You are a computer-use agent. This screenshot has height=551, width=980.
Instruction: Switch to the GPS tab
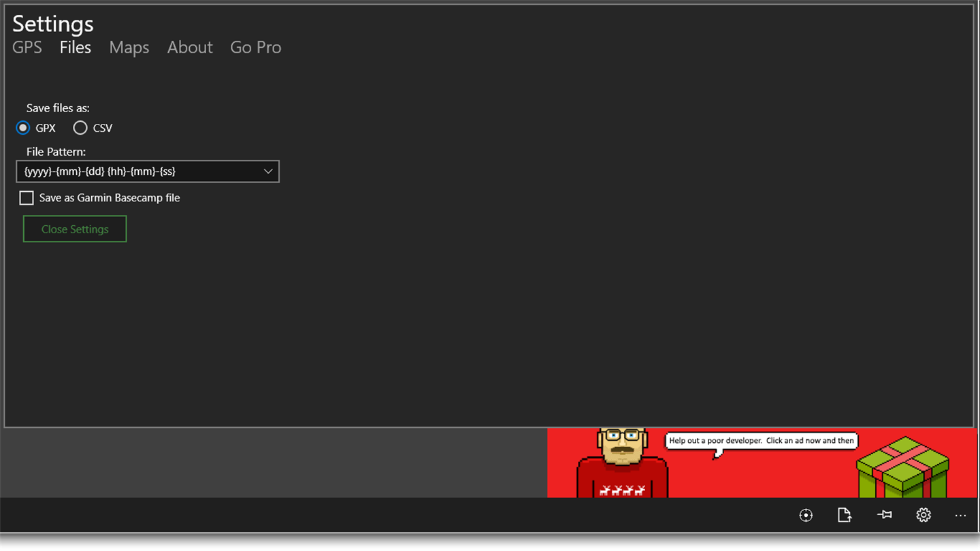pyautogui.click(x=27, y=47)
